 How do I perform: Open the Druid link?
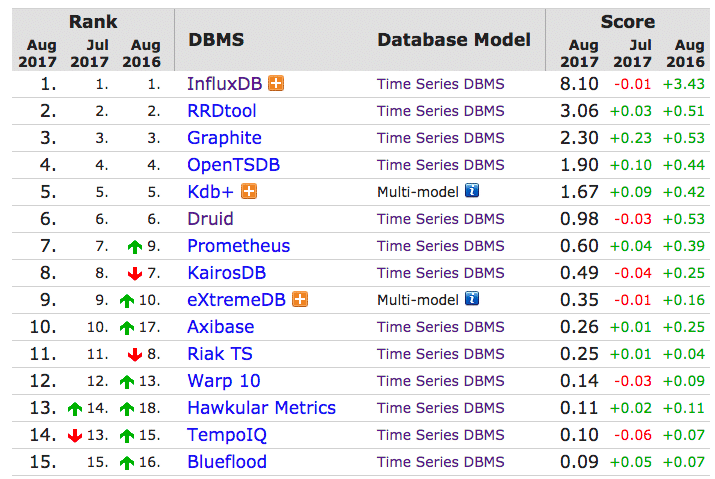click(x=210, y=219)
